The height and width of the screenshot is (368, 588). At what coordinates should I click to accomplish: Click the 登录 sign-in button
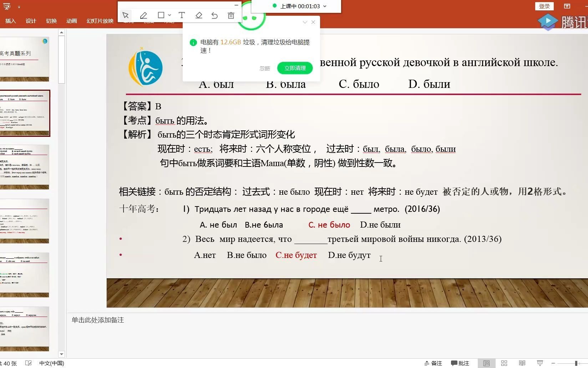coord(544,6)
